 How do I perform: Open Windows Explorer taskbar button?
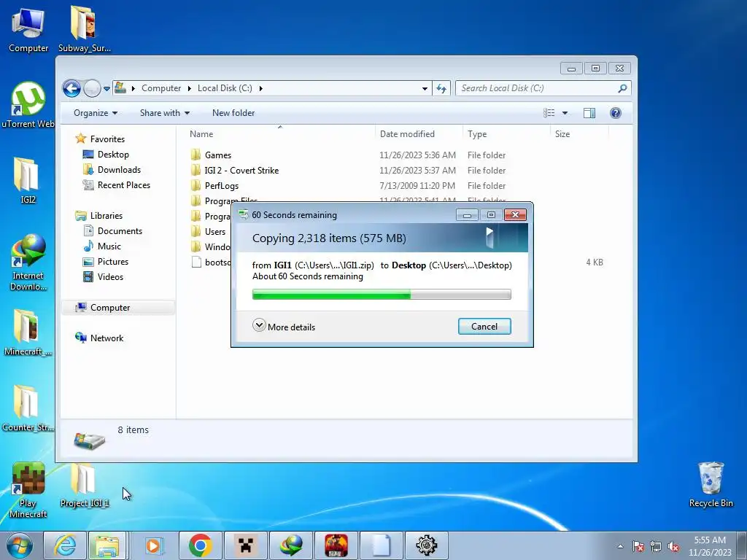pyautogui.click(x=108, y=545)
